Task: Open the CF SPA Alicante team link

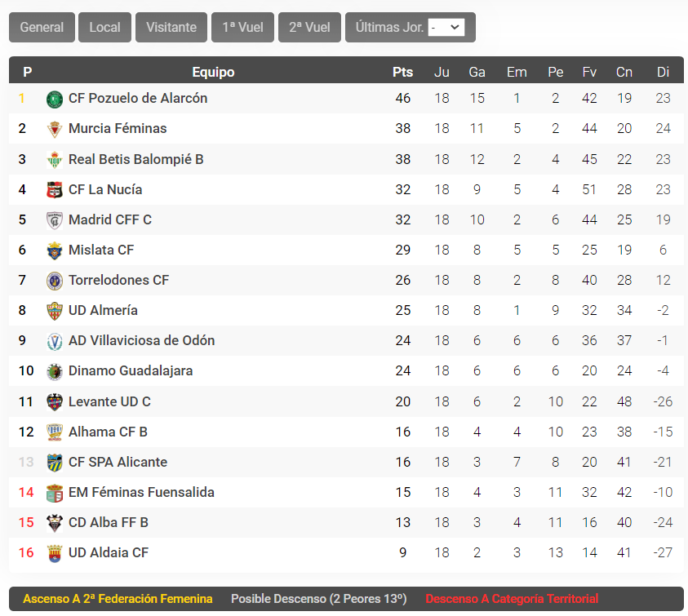Action: point(118,462)
